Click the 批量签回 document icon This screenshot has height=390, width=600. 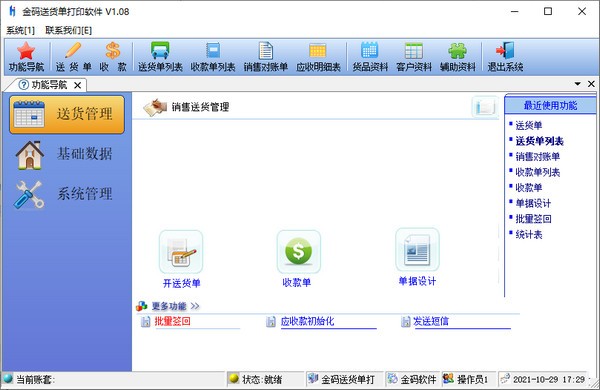click(x=145, y=321)
